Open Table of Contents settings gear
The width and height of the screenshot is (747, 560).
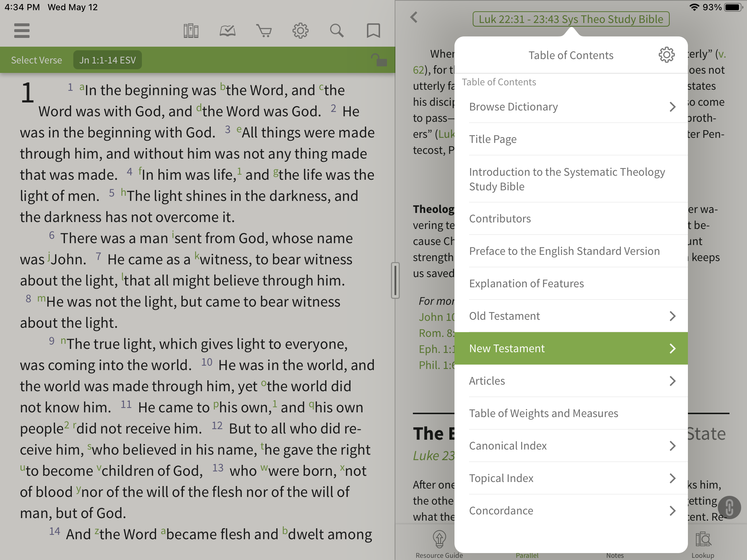[x=666, y=55]
